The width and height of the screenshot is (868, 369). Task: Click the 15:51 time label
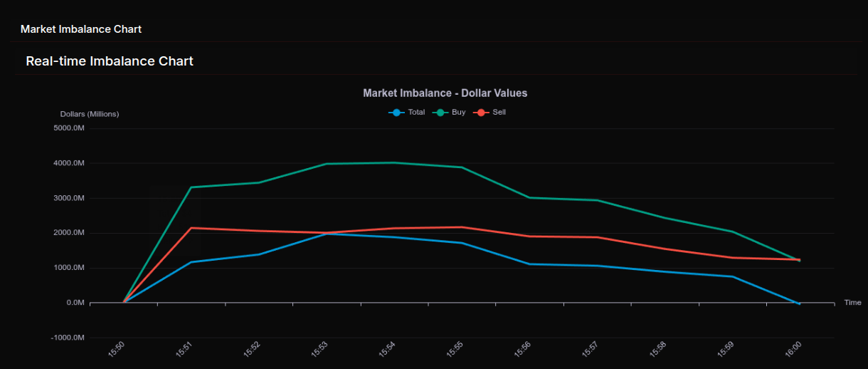click(184, 349)
